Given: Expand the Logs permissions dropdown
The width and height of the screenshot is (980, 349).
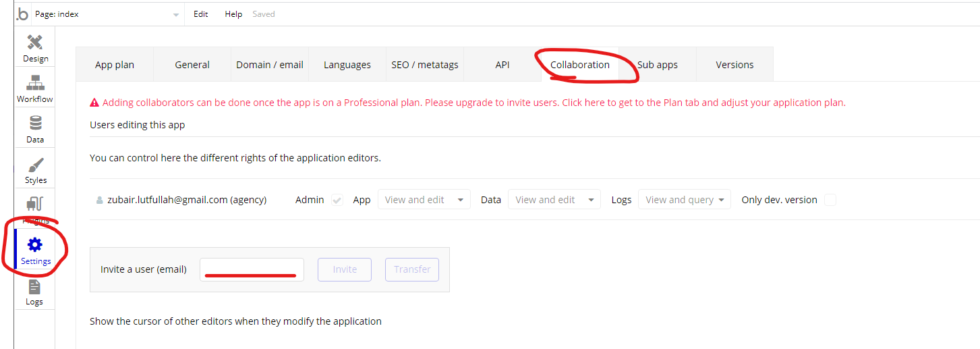Looking at the screenshot, I should [x=684, y=200].
